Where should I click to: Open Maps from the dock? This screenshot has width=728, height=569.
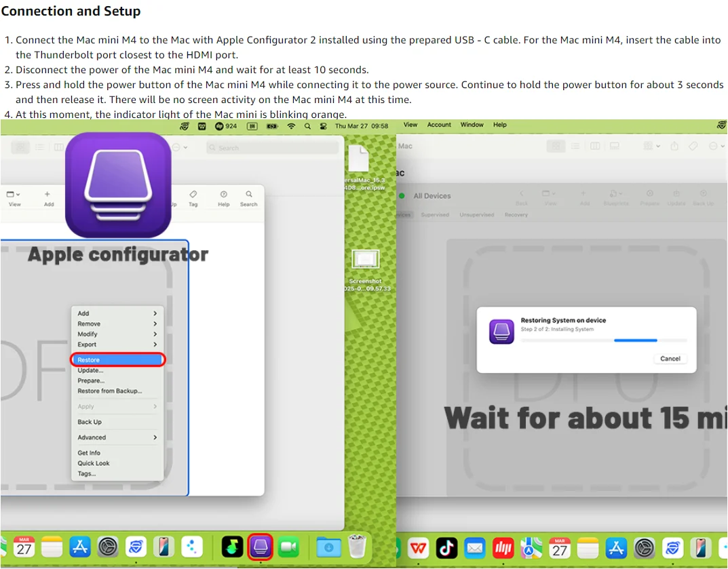[531, 548]
